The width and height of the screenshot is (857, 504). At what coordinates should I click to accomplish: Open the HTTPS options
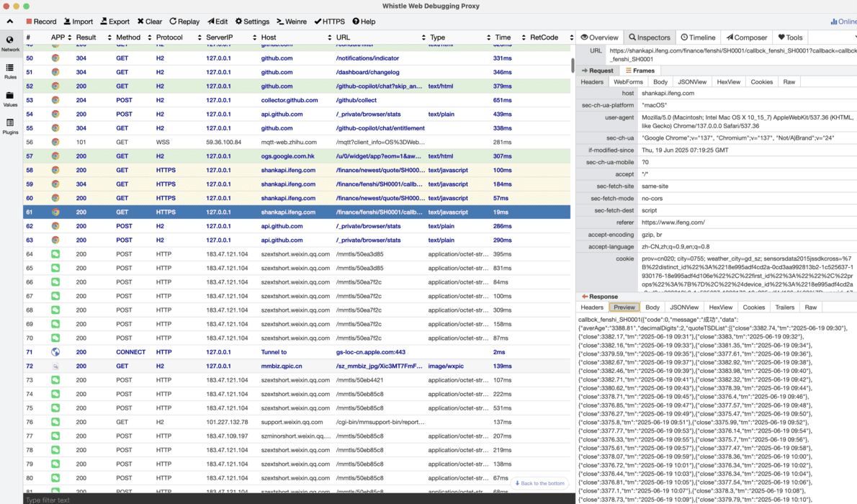click(x=330, y=22)
